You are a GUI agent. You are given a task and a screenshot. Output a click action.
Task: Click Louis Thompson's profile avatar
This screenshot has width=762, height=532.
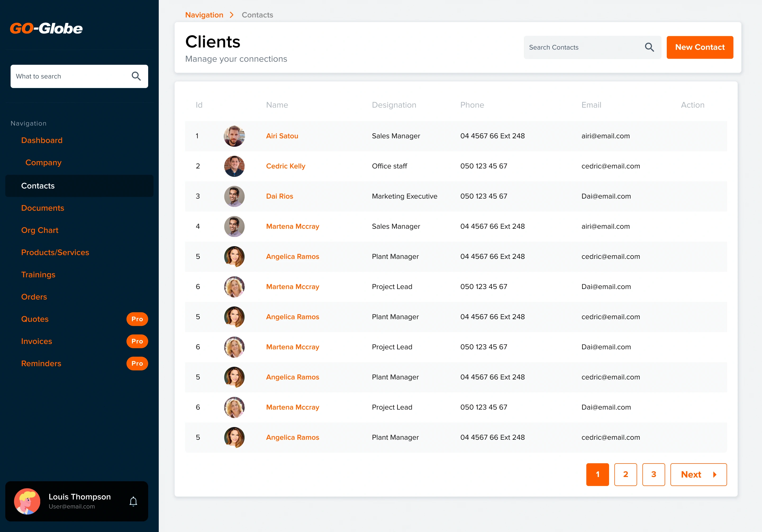click(27, 501)
